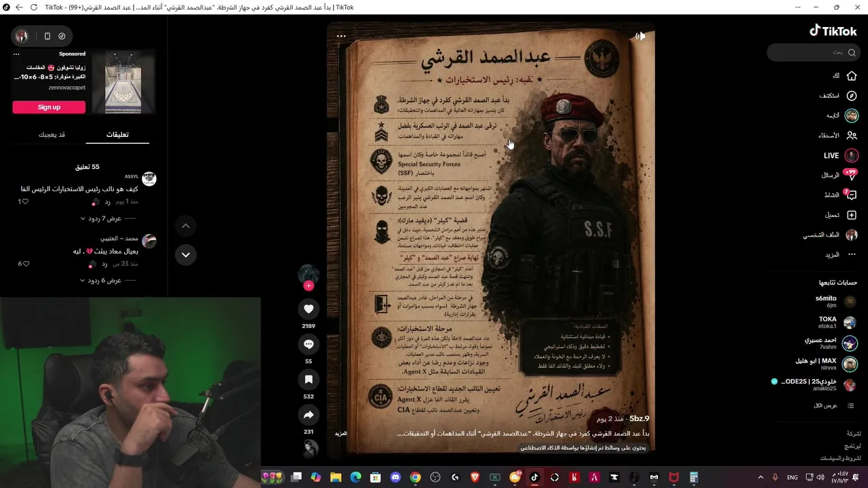Open the creator username 5bz.9
Viewport: 868px width, 488px height.
click(x=639, y=419)
